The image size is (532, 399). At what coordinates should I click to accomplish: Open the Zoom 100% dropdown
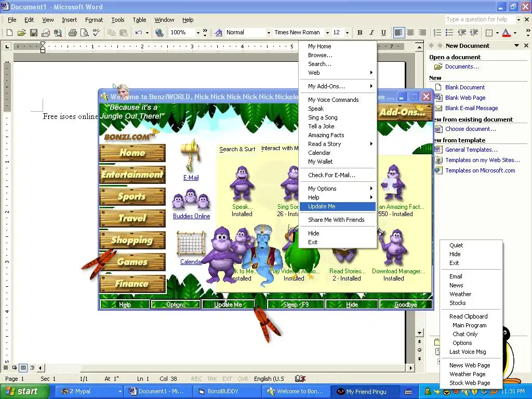(198, 33)
